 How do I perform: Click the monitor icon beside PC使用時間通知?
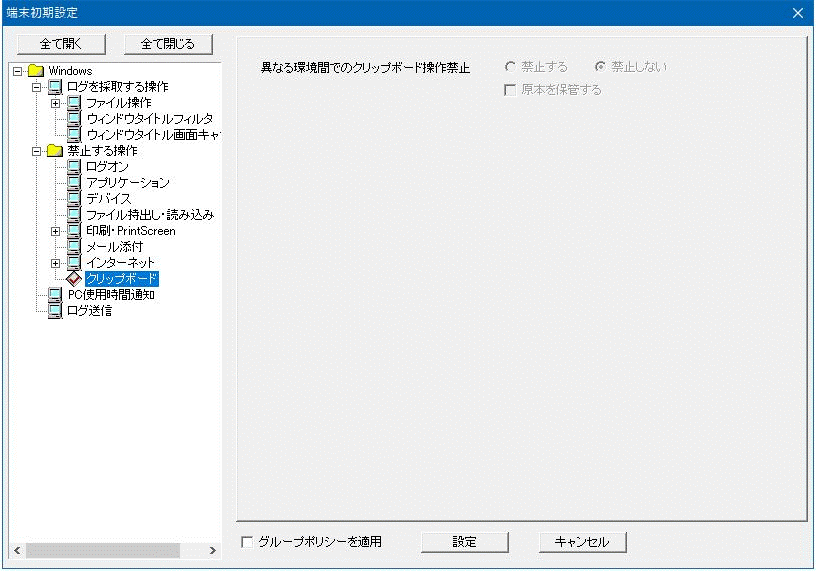pyautogui.click(x=55, y=295)
